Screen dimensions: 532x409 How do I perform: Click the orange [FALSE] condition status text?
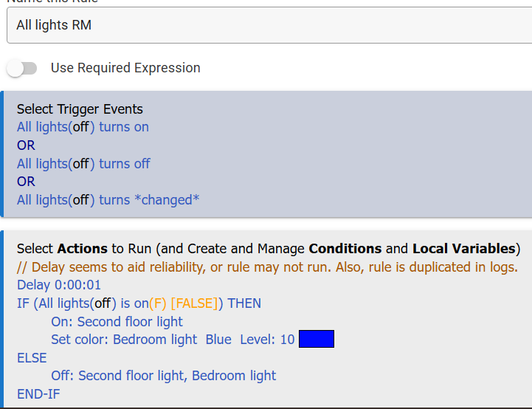(x=194, y=303)
